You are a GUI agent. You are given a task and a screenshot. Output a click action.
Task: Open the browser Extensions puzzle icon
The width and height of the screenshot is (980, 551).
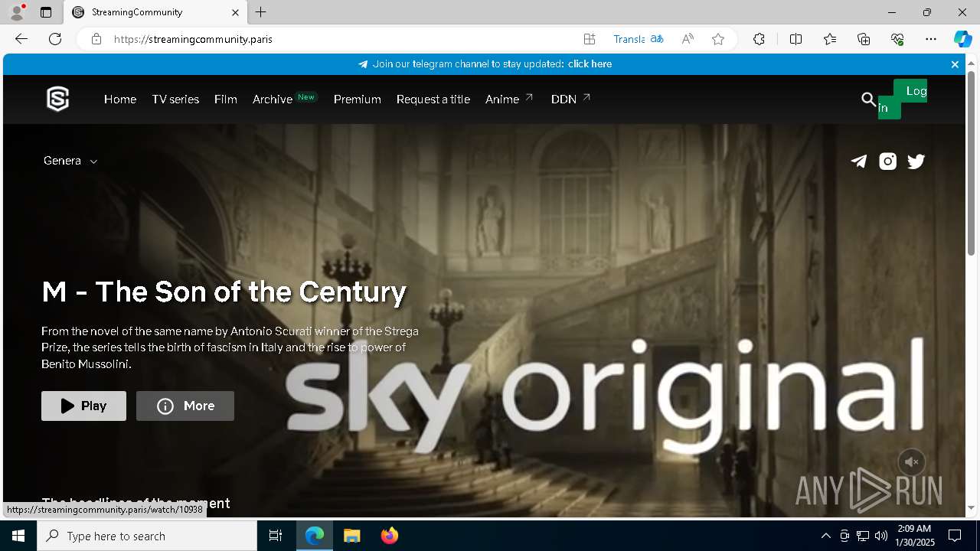click(759, 39)
